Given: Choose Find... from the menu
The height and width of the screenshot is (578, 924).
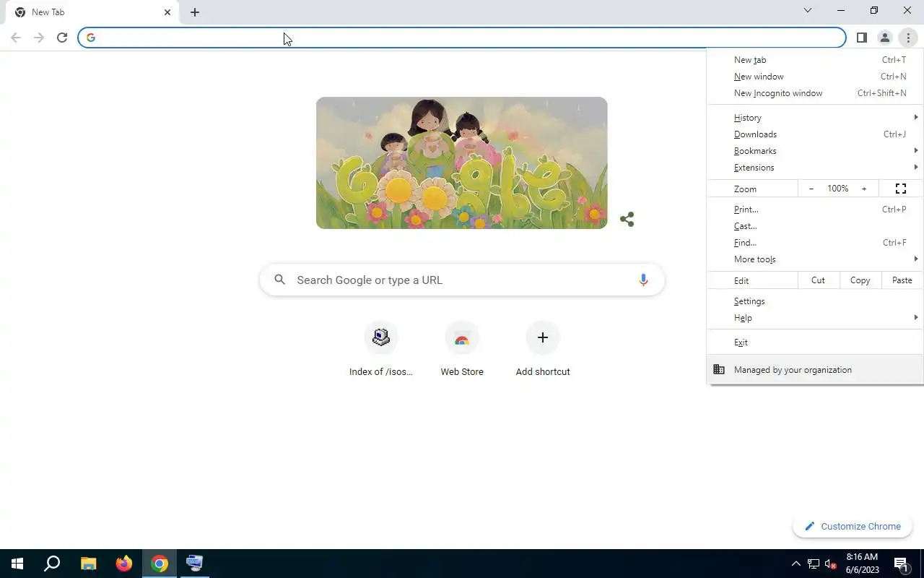Looking at the screenshot, I should (815, 243).
